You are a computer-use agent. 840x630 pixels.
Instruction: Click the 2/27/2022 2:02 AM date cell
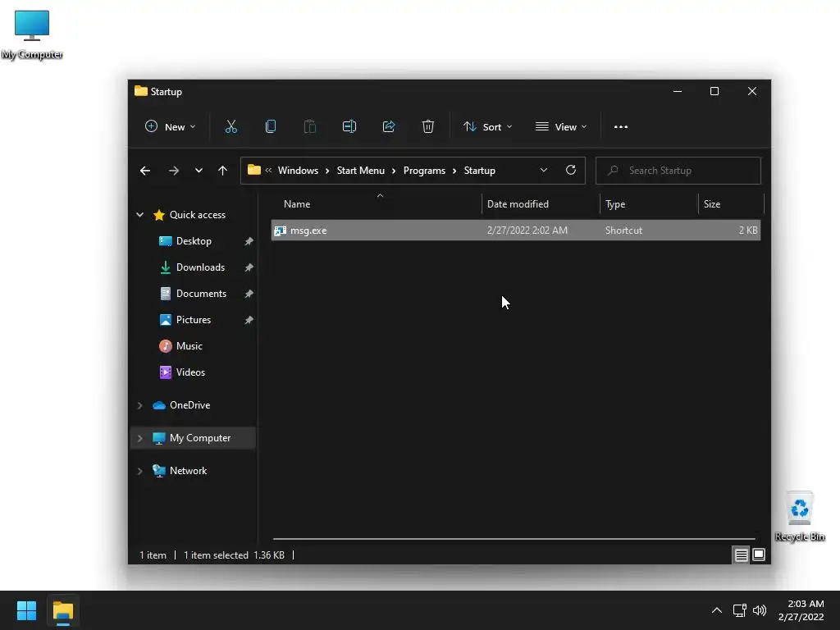527,231
